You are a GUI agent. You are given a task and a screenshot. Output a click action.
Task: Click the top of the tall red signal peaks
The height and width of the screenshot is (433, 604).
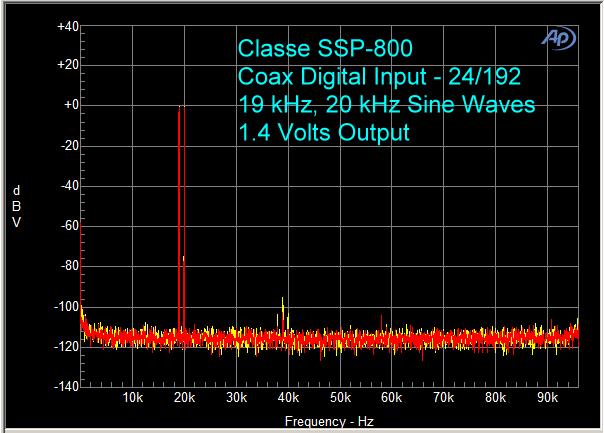(181, 107)
